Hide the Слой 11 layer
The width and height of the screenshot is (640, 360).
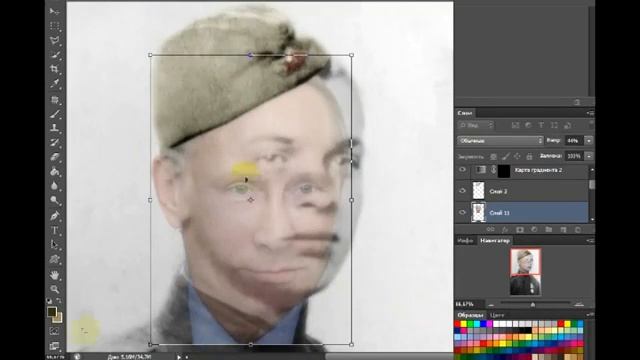(462, 212)
